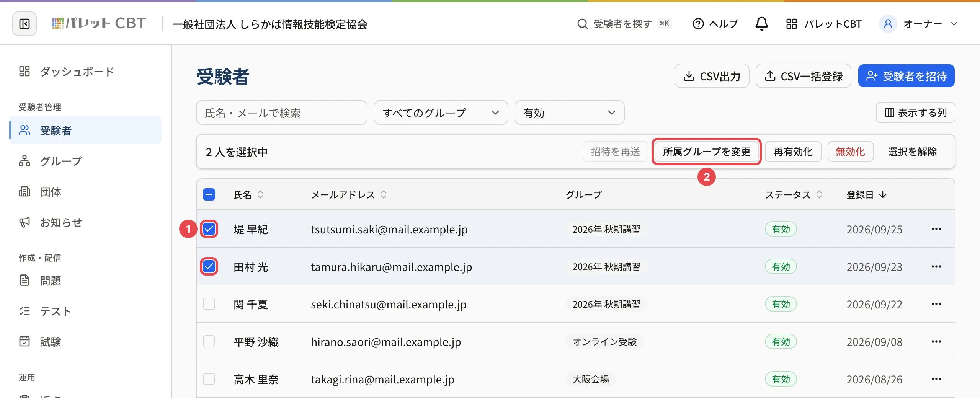Open the グループ sidebar item
Viewport: 980px width, 398px height.
point(85,161)
